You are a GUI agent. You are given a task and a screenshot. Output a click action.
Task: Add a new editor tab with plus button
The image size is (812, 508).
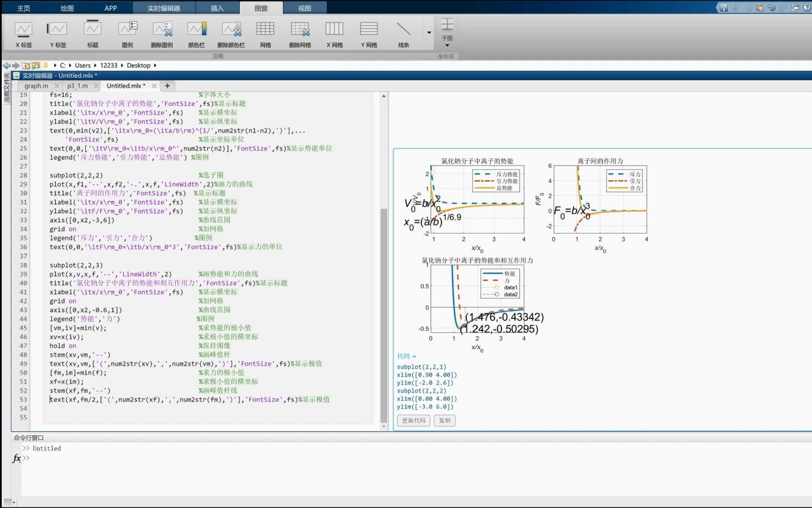[x=167, y=86]
